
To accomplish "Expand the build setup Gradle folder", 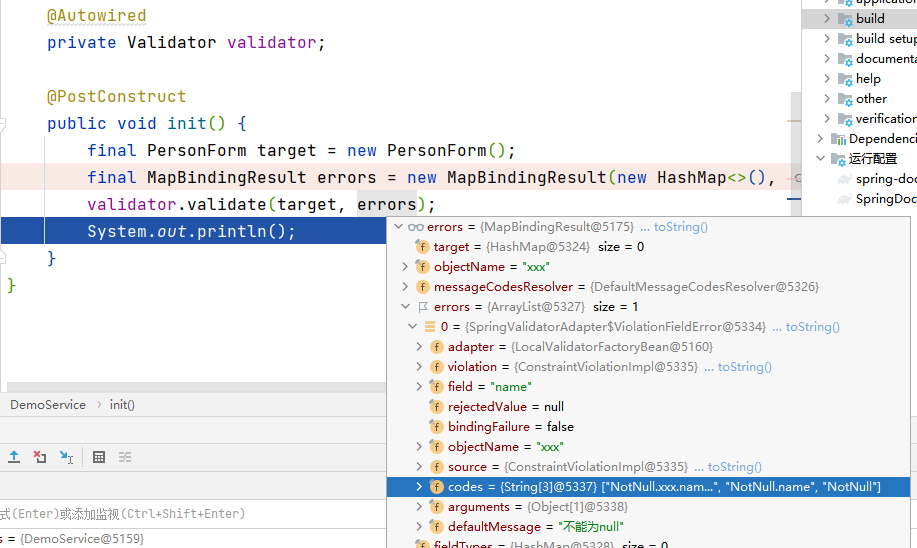I will coord(826,39).
